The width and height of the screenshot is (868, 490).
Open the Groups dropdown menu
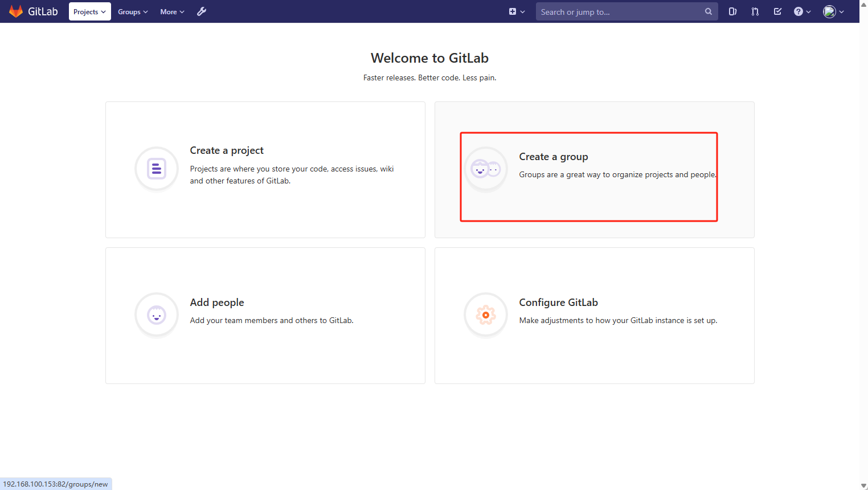pos(133,11)
